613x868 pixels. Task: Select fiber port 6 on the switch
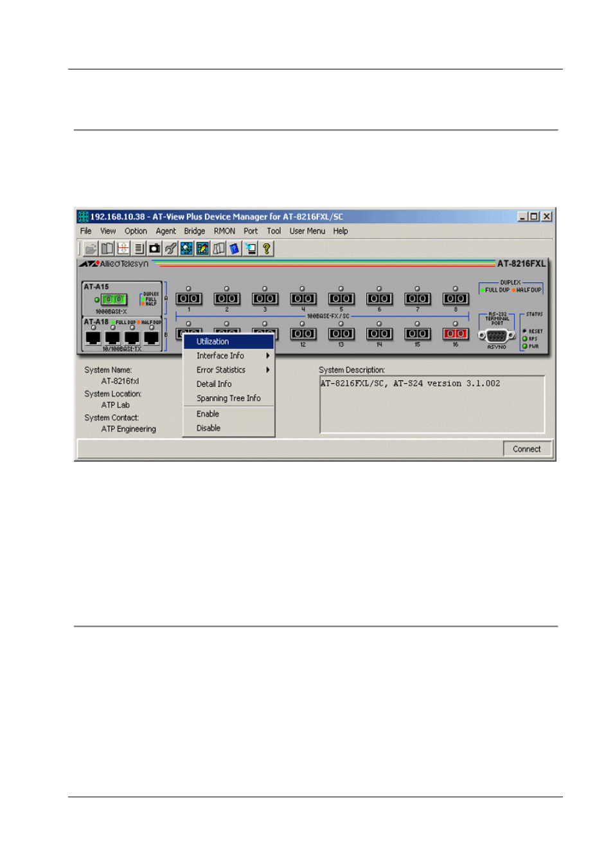pos(379,298)
